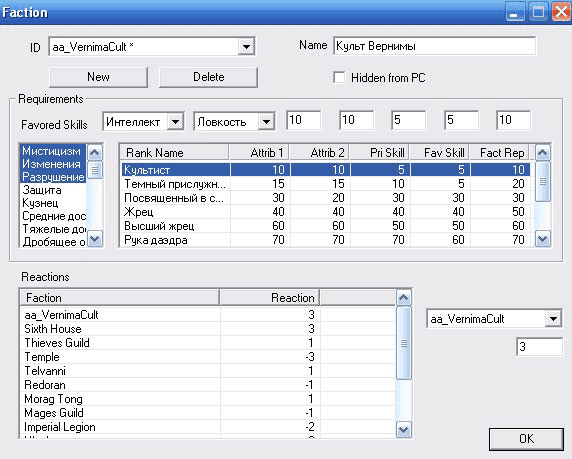Screen dimensions: 572x459
Task: Click skills list scroll-down arrow
Action: point(95,239)
